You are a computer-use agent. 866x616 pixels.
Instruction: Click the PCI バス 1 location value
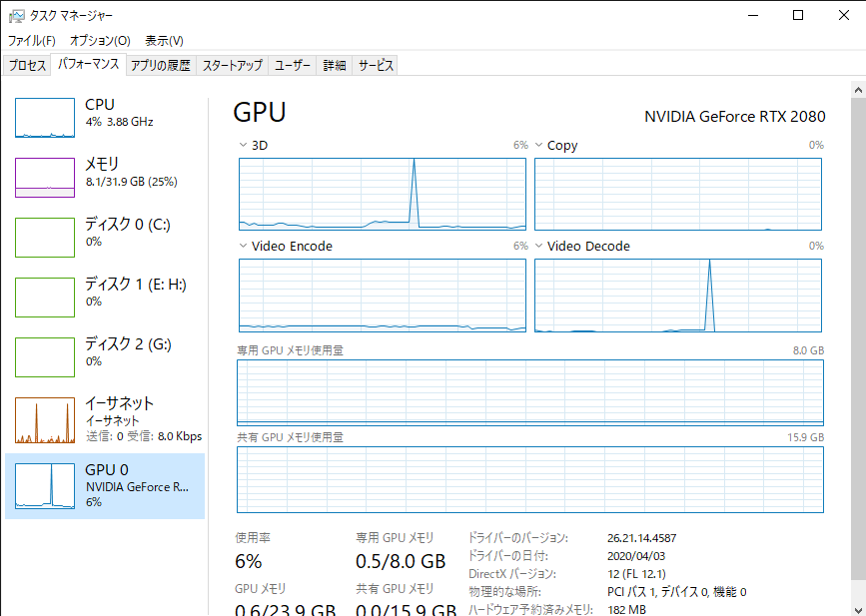(676, 592)
